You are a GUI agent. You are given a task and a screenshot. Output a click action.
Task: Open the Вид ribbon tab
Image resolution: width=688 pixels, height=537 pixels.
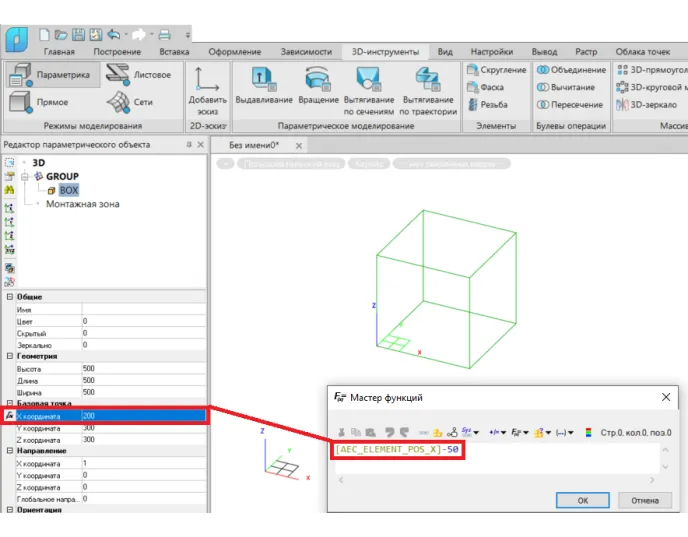point(445,52)
